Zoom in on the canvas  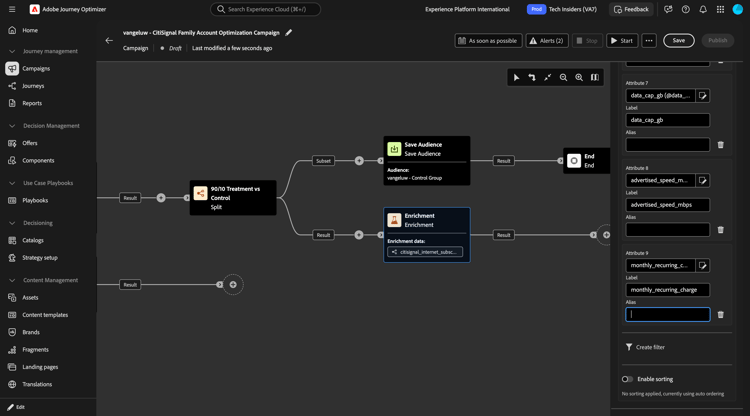coord(579,77)
